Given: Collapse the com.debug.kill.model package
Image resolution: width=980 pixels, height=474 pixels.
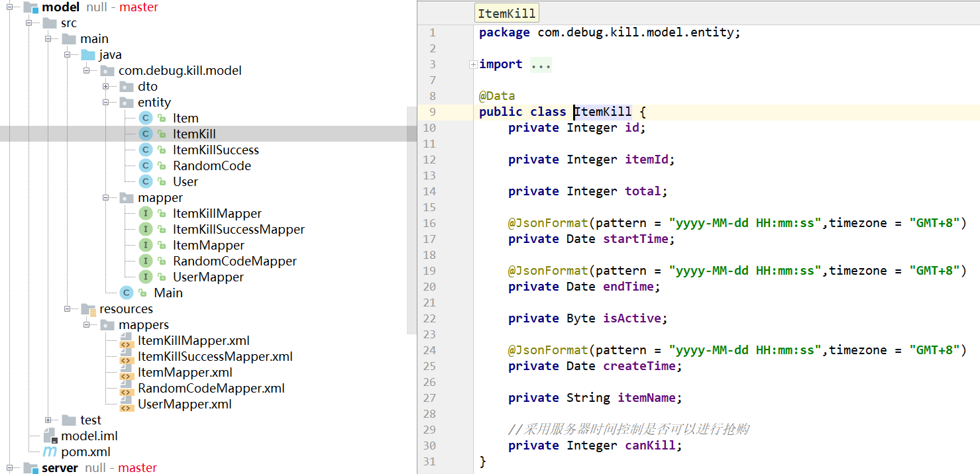Looking at the screenshot, I should coord(87,70).
